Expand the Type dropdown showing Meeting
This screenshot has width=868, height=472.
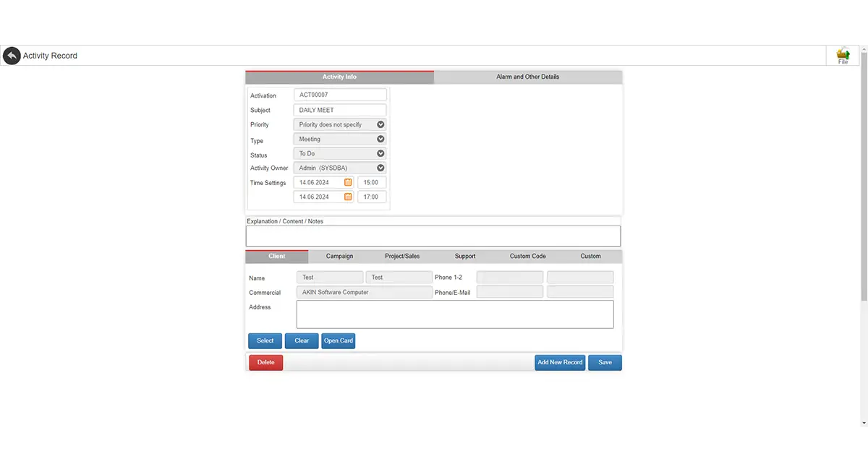340,139
